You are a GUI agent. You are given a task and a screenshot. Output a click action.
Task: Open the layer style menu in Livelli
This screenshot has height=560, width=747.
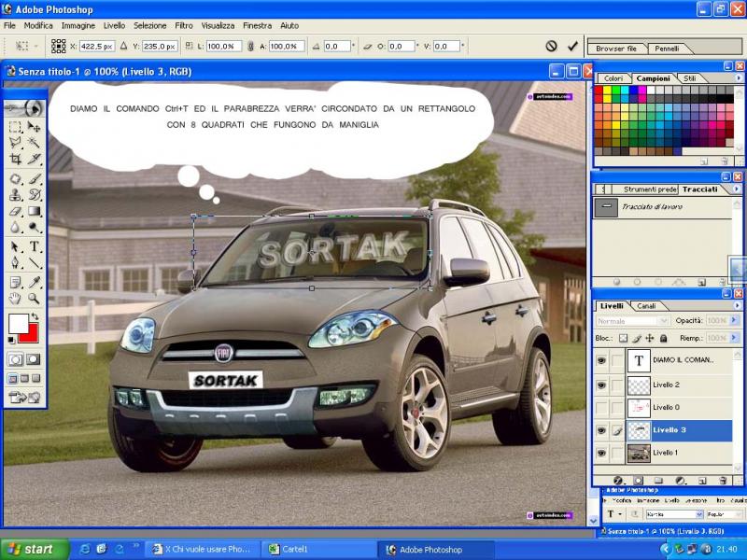pyautogui.click(x=618, y=481)
